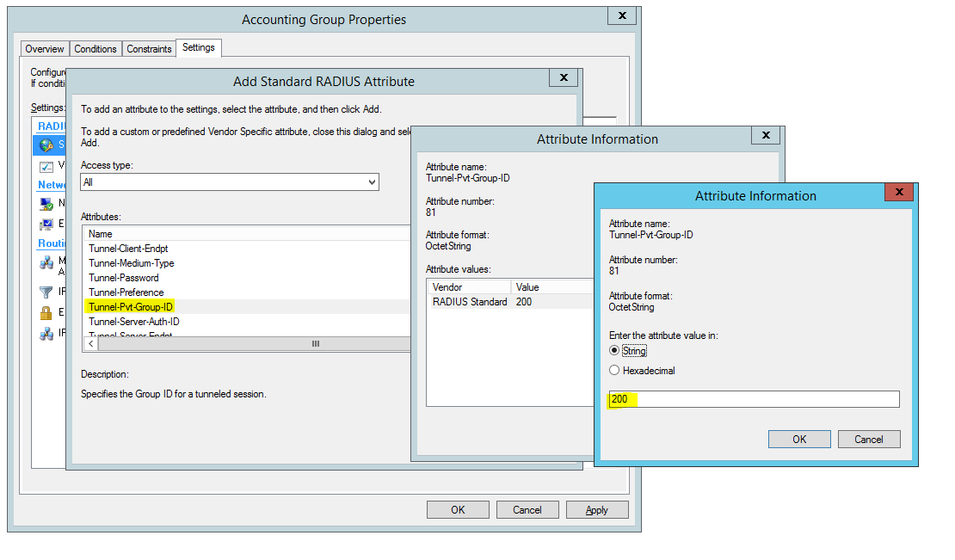Select the IP Settings network icon

coord(46,334)
